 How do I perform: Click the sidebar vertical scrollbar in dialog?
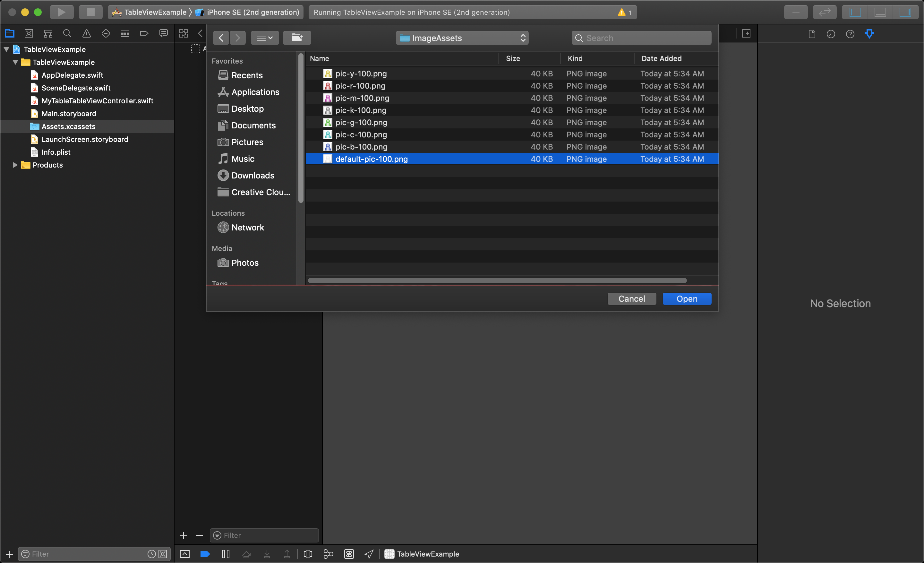[300, 128]
